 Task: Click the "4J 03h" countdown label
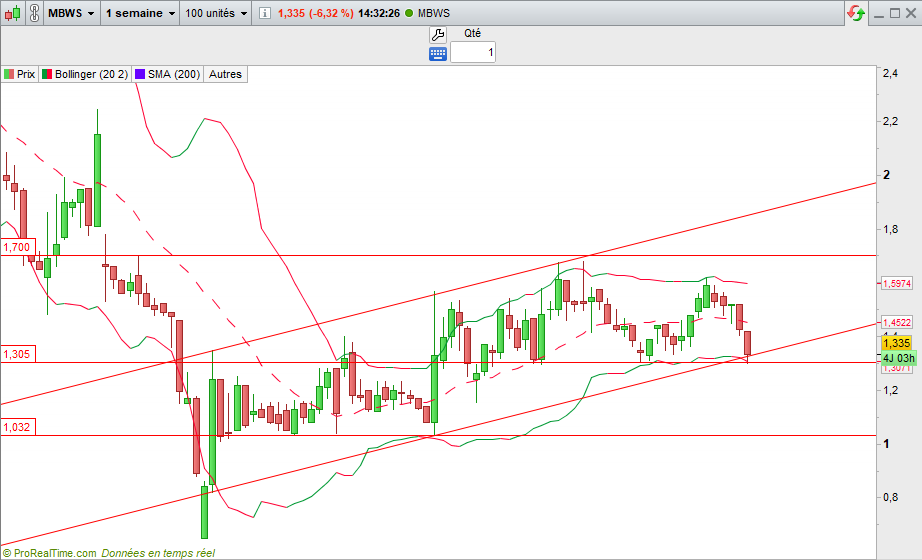[x=898, y=358]
